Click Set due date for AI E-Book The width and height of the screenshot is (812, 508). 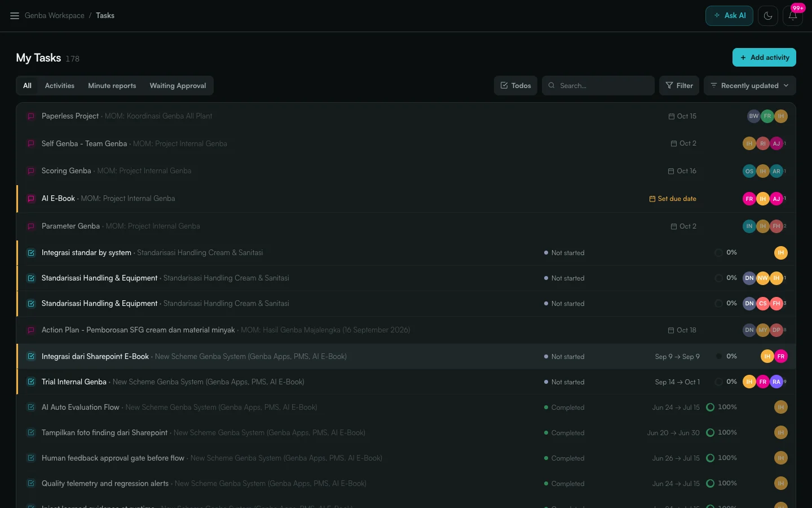click(x=673, y=199)
